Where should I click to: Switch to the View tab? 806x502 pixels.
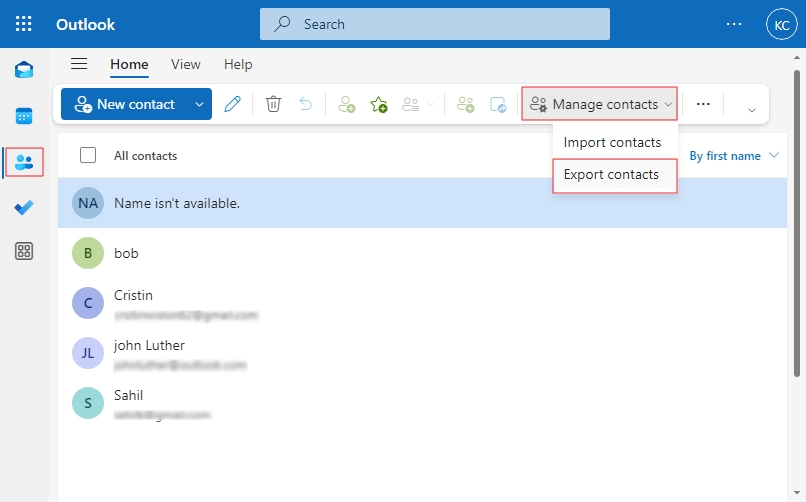(186, 64)
